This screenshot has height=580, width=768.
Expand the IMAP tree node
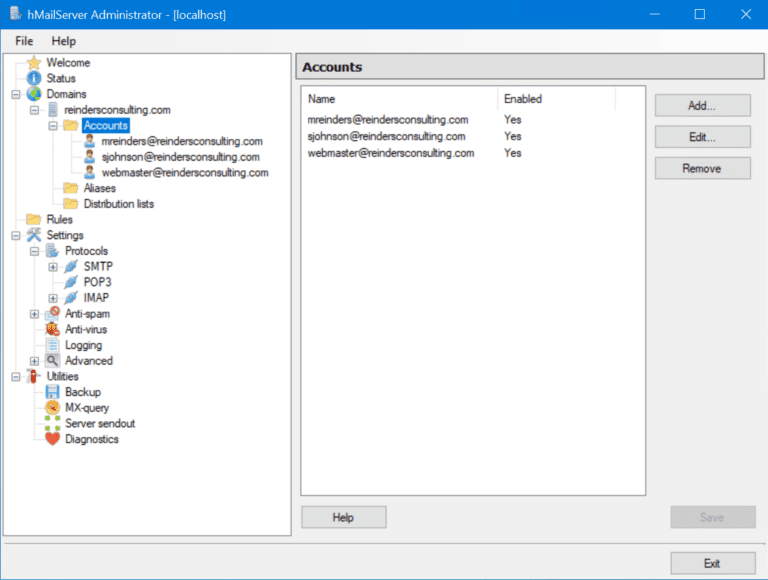[53, 298]
